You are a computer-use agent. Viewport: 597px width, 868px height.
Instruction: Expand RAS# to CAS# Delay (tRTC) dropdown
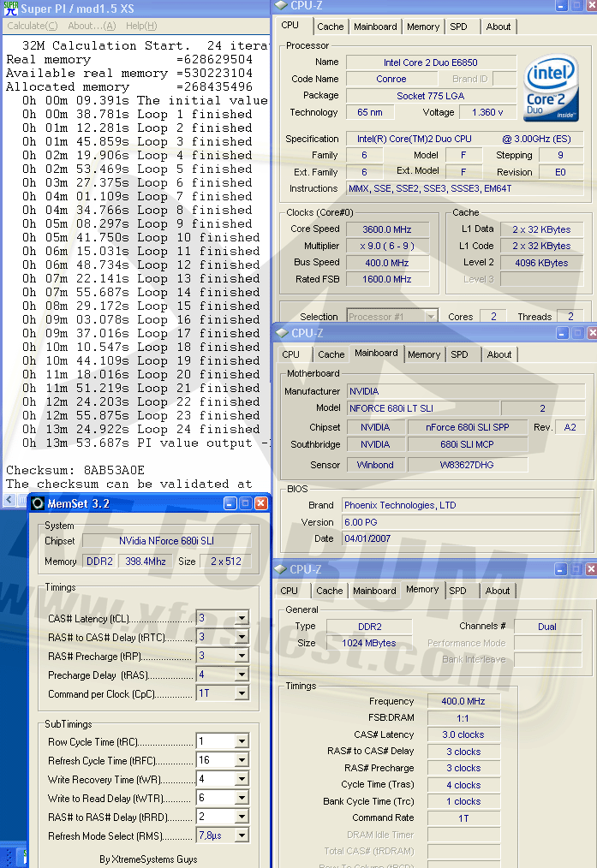pos(242,637)
